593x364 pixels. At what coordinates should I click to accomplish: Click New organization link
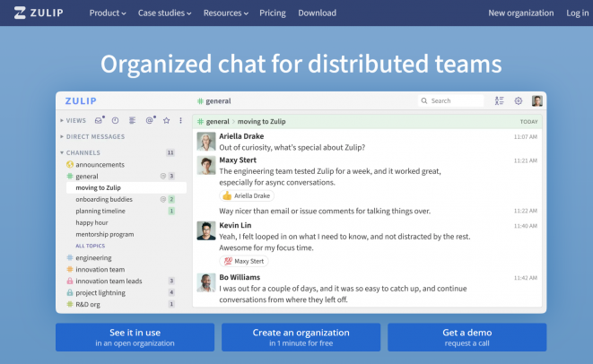pos(520,13)
